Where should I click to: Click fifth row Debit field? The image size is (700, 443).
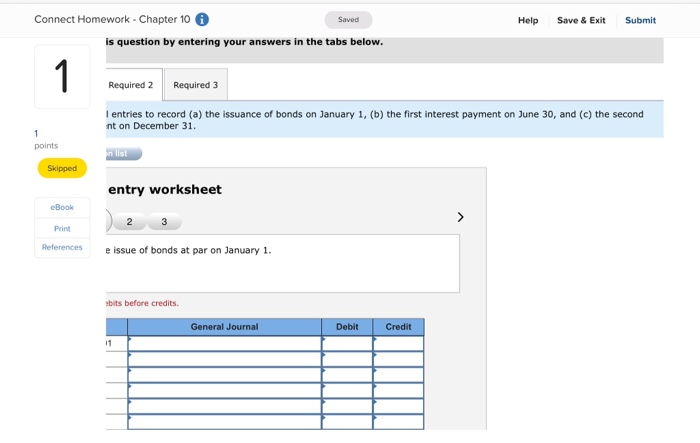pyautogui.click(x=347, y=406)
